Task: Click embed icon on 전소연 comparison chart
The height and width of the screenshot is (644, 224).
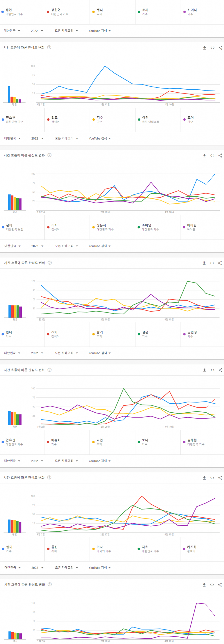Action: [x=212, y=155]
